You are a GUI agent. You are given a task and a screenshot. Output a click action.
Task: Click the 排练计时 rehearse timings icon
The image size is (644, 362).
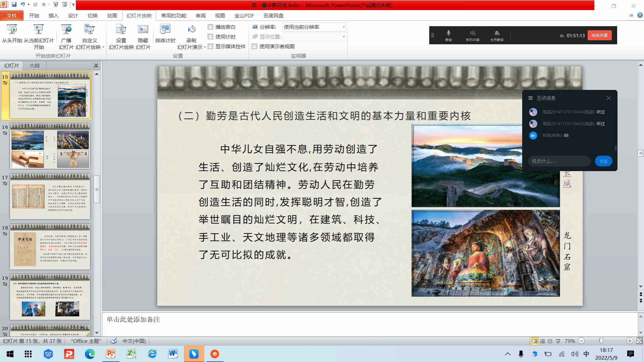click(165, 34)
